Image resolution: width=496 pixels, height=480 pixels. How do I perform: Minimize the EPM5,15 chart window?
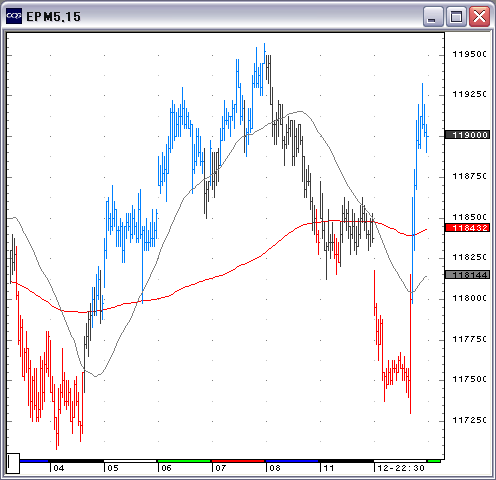click(x=433, y=16)
